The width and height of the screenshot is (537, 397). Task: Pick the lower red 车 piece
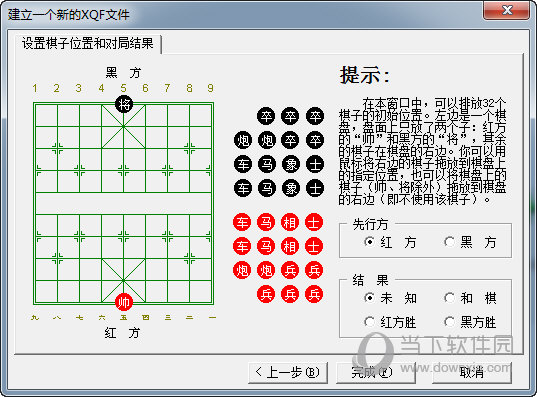242,246
